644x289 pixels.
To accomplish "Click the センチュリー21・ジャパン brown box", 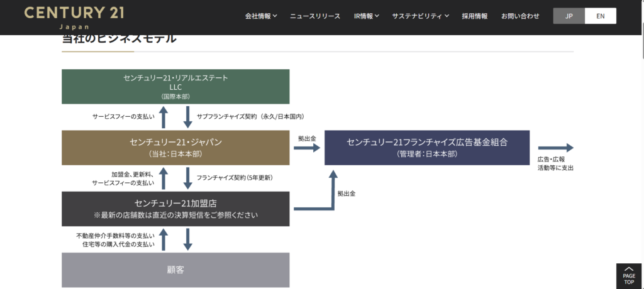I will 175,148.
